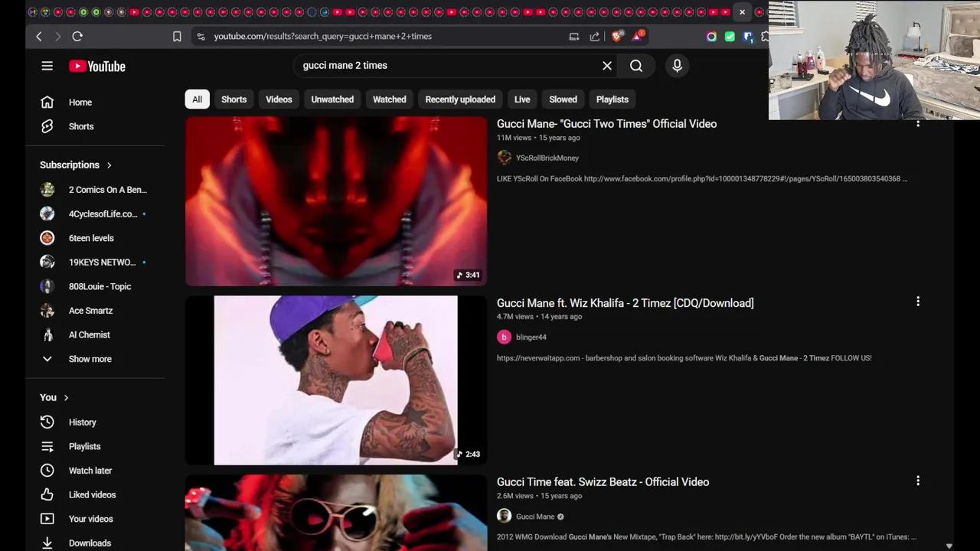Expand the You section chevron

coord(66,398)
